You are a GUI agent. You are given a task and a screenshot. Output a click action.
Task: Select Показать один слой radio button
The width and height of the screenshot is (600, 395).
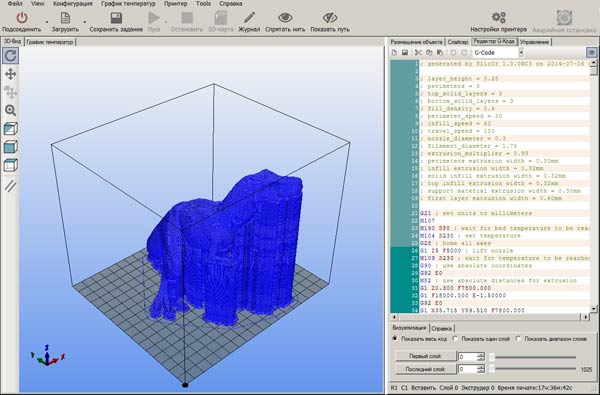(x=455, y=339)
